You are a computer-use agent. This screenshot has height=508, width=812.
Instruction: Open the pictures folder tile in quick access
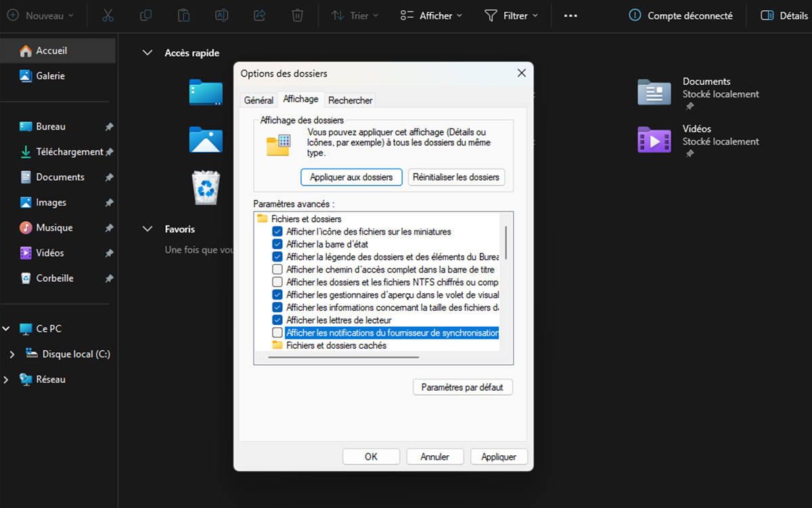coord(206,140)
